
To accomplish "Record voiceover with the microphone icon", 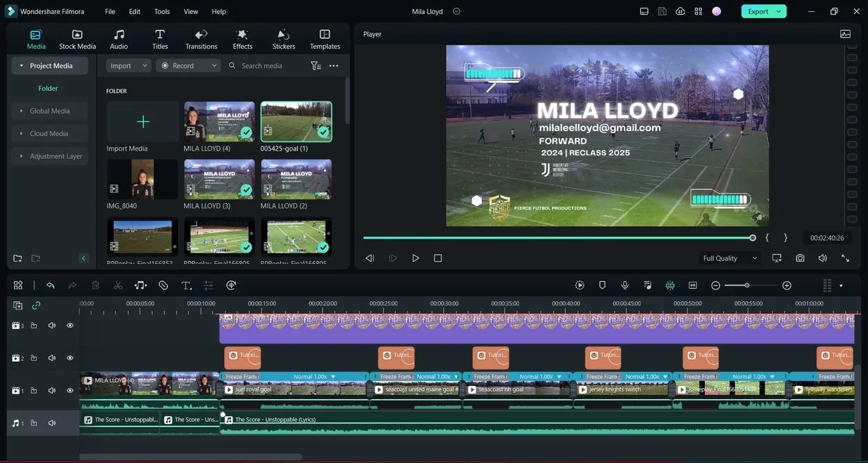I will pyautogui.click(x=625, y=285).
